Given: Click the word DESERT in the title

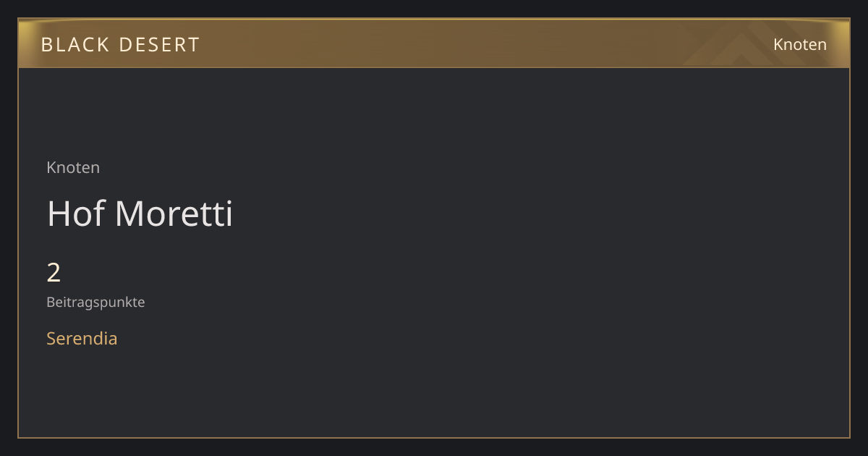Looking at the screenshot, I should 160,45.
